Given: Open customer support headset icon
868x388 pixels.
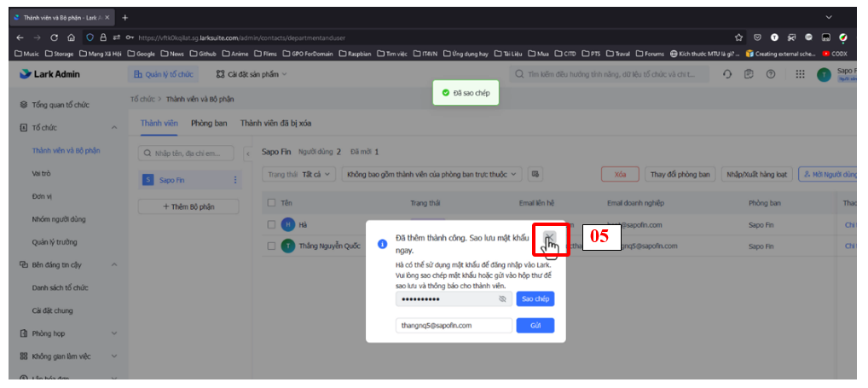Looking at the screenshot, I should [728, 74].
